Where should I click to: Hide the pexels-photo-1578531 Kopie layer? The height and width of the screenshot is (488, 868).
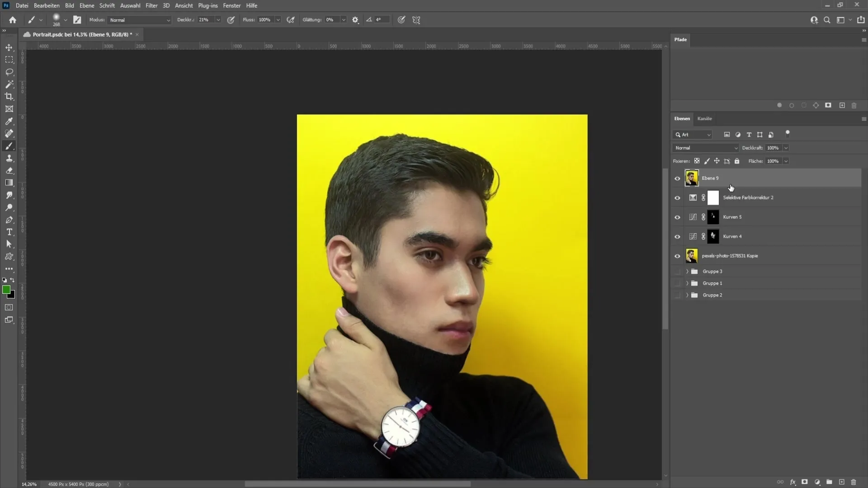click(x=677, y=256)
